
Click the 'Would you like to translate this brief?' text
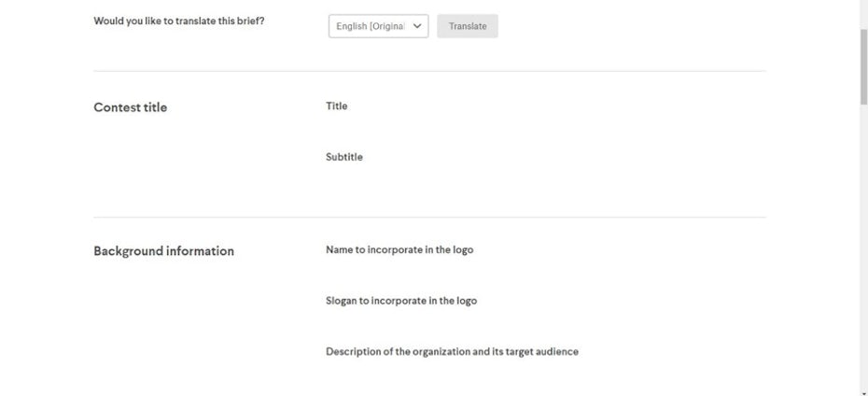[x=178, y=21]
